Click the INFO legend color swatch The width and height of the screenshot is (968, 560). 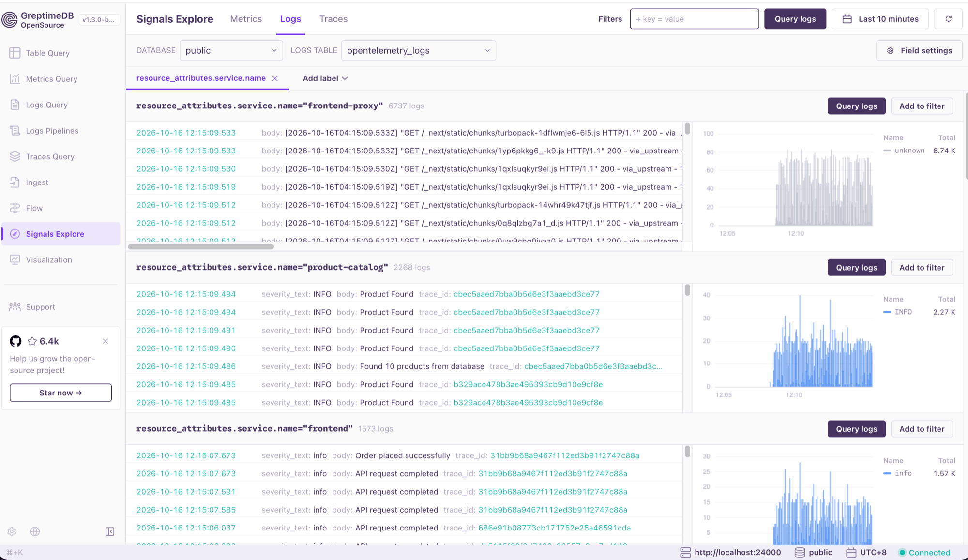tap(887, 312)
